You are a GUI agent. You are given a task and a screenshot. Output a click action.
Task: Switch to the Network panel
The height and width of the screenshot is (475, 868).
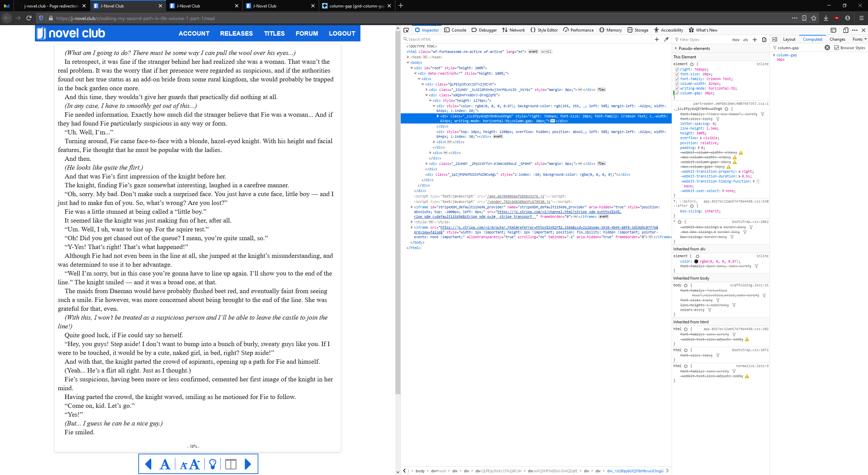[x=513, y=30]
